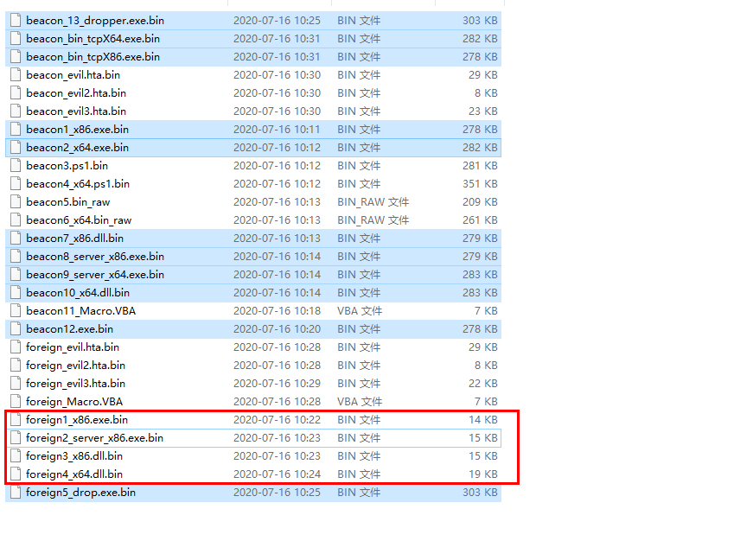
Task: Click the BIN_RAW type cell of beacon5.bin_raw
Action: click(x=373, y=201)
